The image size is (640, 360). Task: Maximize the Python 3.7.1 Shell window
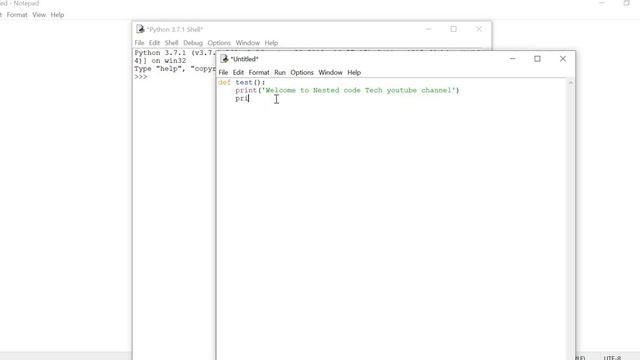coord(453,29)
